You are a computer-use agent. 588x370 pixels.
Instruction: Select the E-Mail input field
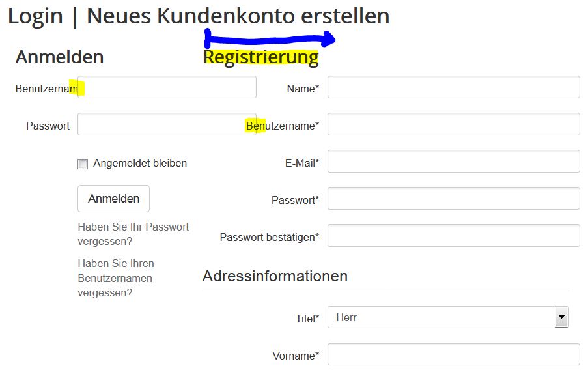453,162
